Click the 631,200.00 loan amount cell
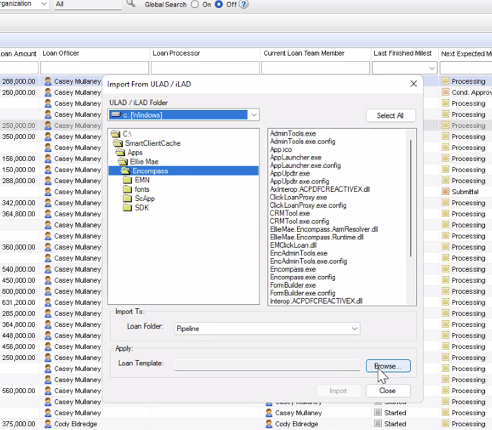492x430 pixels. (19, 303)
